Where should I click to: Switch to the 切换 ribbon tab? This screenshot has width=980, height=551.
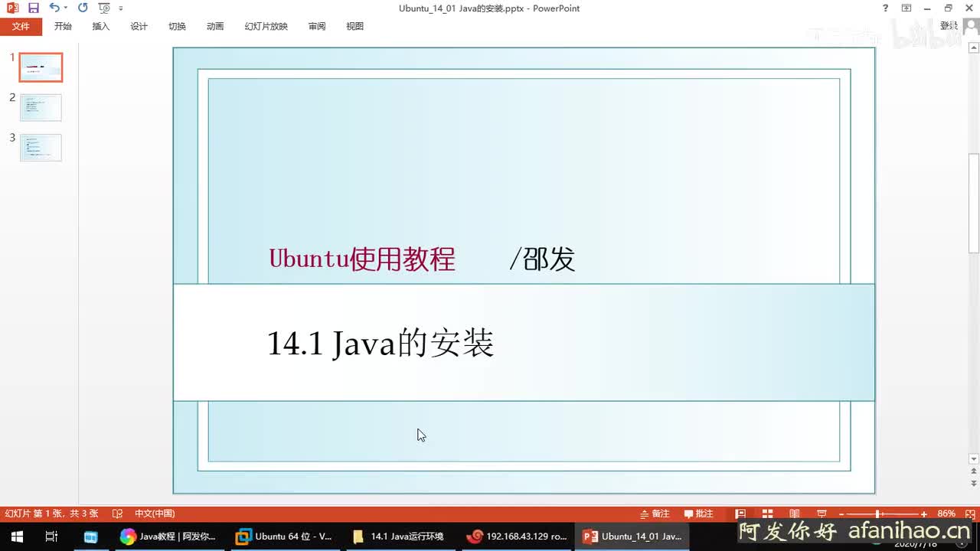pyautogui.click(x=177, y=26)
